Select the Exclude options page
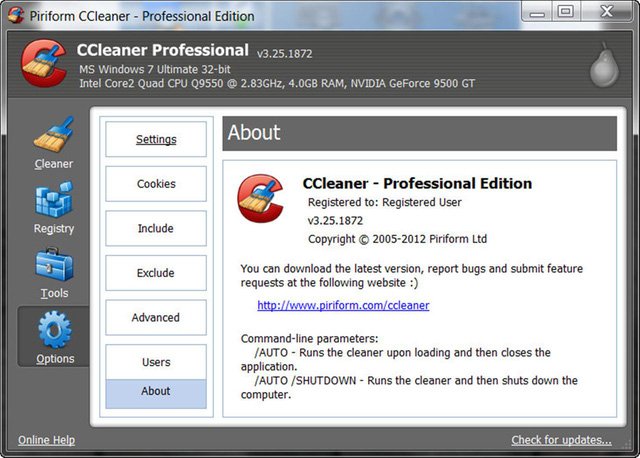The height and width of the screenshot is (458, 640). point(156,273)
